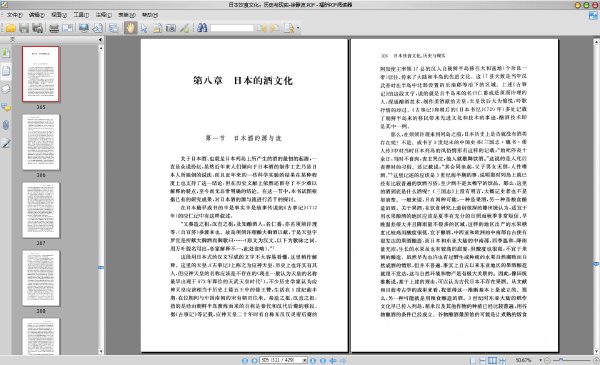Switch to single page view
Screen dimensions: 600x365
[473, 360]
